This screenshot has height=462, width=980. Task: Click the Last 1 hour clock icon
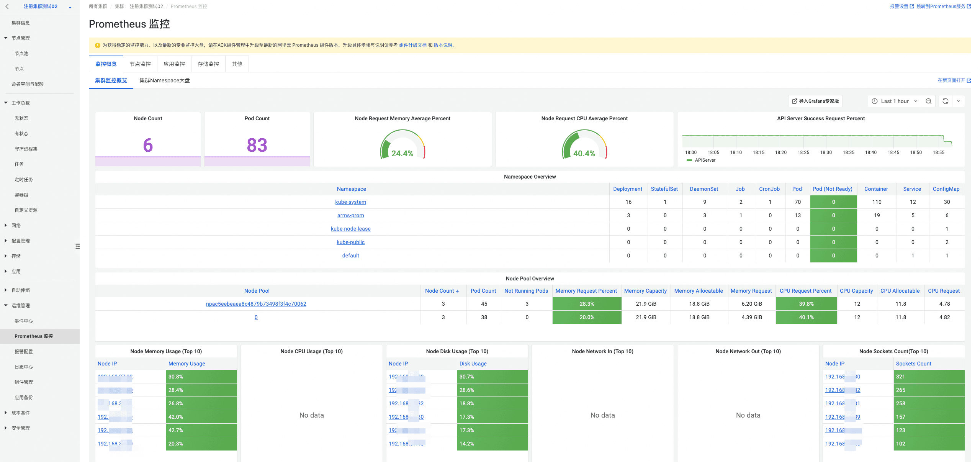(875, 101)
